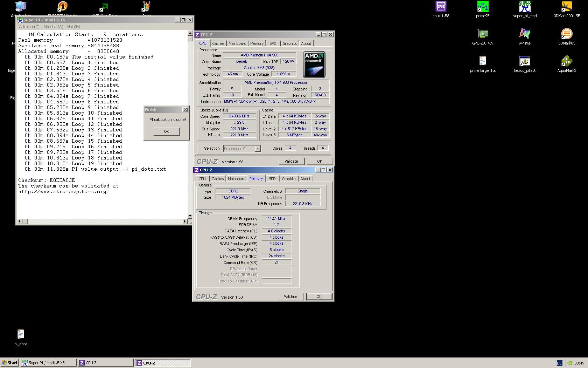588x368 pixels.
Task: Click the Core Speed 6409.6 MHz field
Action: [239, 116]
